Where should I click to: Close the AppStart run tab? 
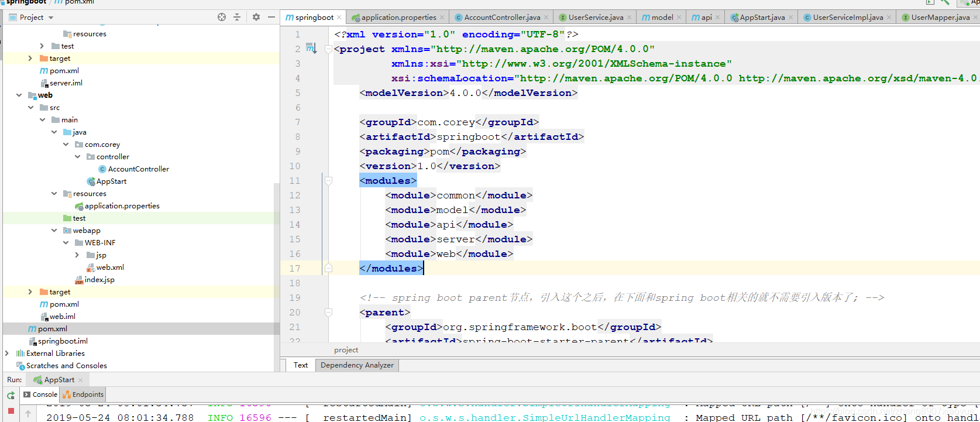(80, 380)
